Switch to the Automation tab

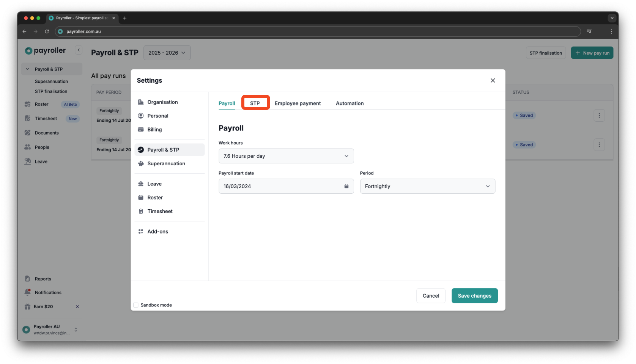349,103
